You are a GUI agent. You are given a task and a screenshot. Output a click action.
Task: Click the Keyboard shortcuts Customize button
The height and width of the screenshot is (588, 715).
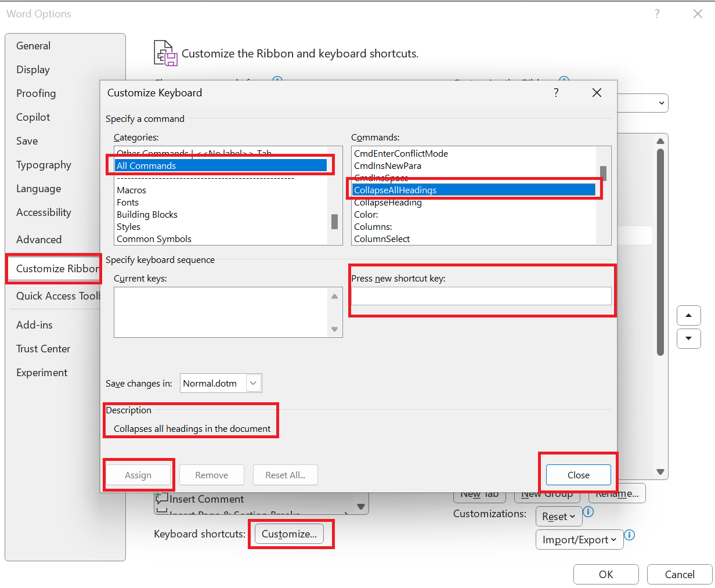click(x=289, y=533)
